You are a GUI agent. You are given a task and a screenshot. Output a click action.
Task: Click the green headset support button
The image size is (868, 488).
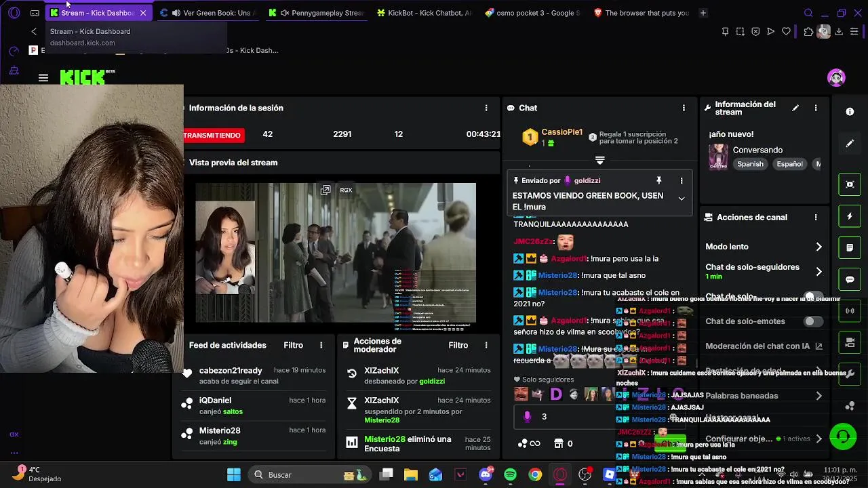(843, 436)
